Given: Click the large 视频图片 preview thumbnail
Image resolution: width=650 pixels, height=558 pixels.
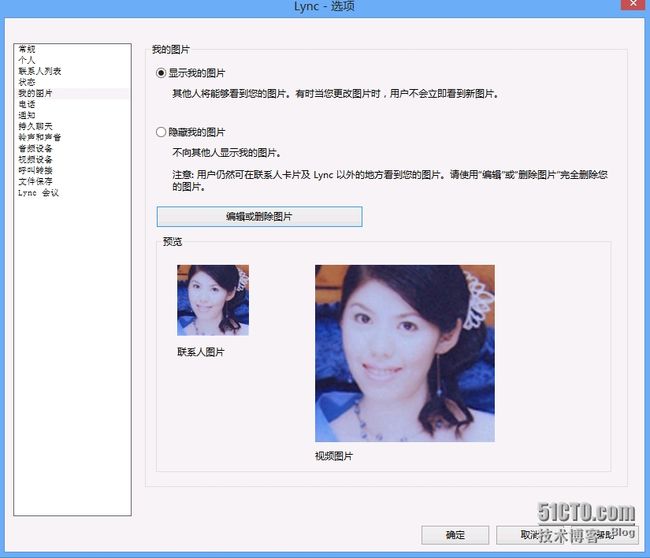Looking at the screenshot, I should [x=405, y=353].
